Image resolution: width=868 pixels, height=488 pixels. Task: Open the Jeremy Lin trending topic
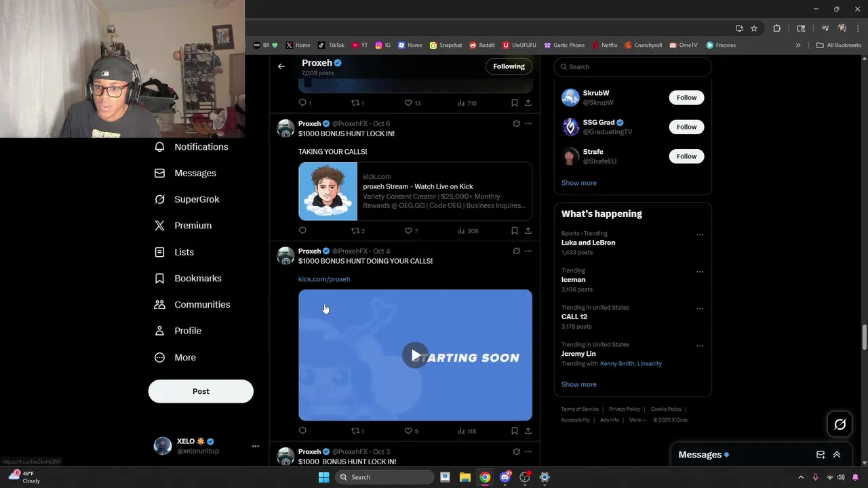pyautogui.click(x=578, y=354)
